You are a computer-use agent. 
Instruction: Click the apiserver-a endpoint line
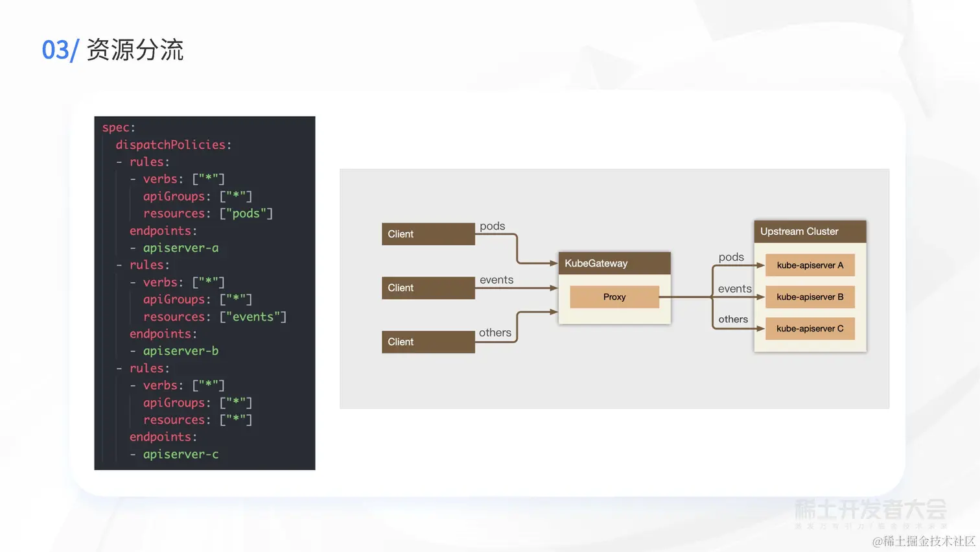174,248
